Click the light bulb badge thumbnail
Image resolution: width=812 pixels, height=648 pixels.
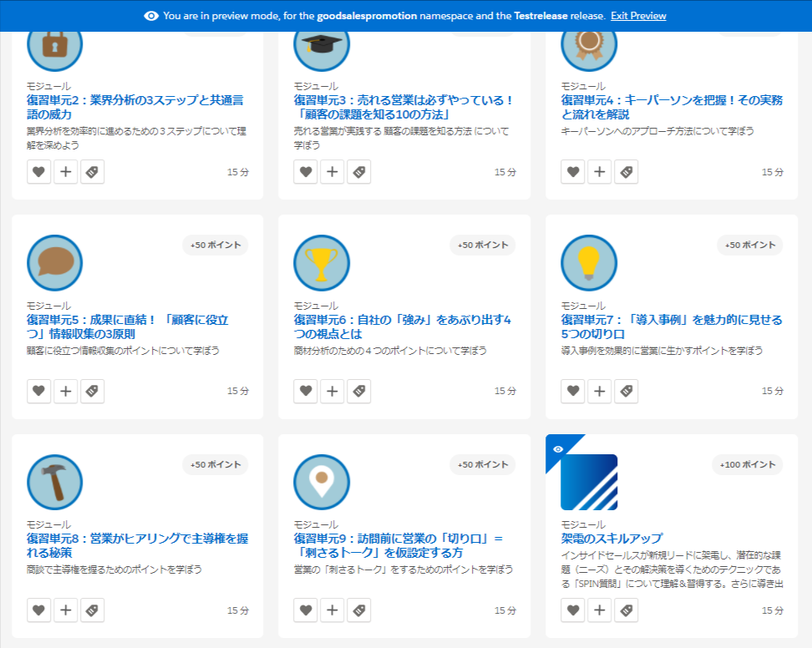[589, 263]
